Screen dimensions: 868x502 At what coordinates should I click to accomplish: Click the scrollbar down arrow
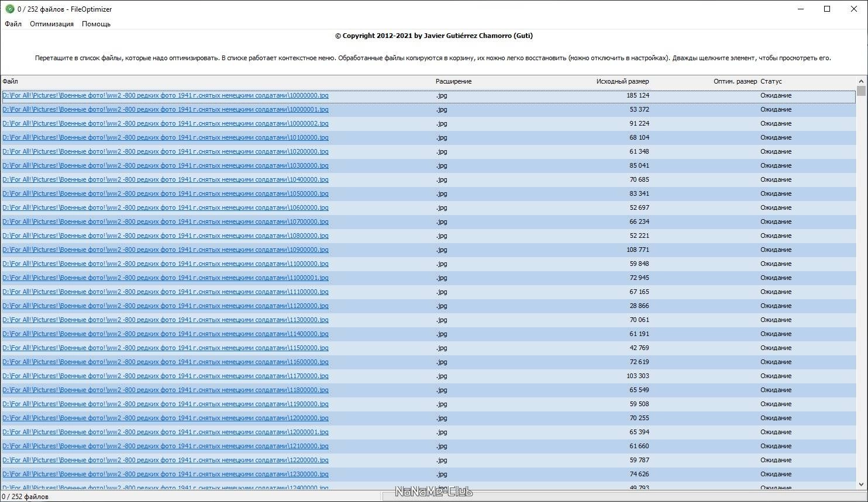click(x=861, y=484)
